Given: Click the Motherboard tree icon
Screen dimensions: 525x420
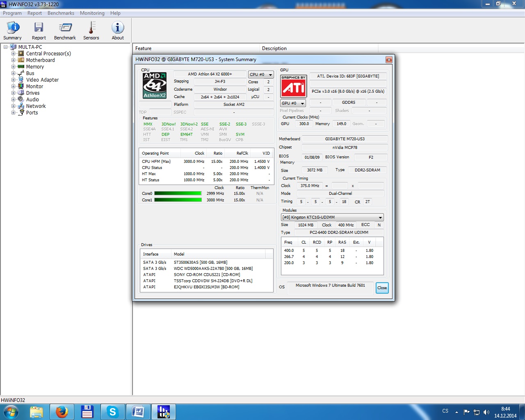Looking at the screenshot, I should point(21,60).
